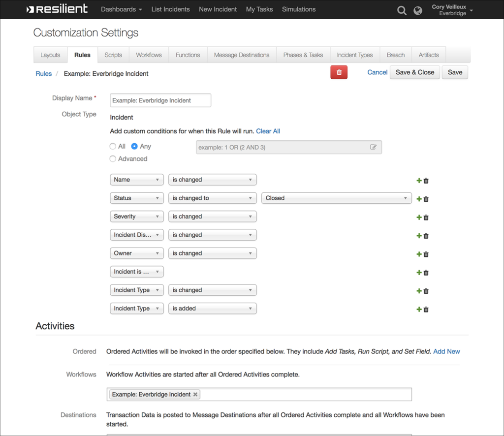The height and width of the screenshot is (436, 504).
Task: Open the Name field dropdown
Action: (137, 180)
